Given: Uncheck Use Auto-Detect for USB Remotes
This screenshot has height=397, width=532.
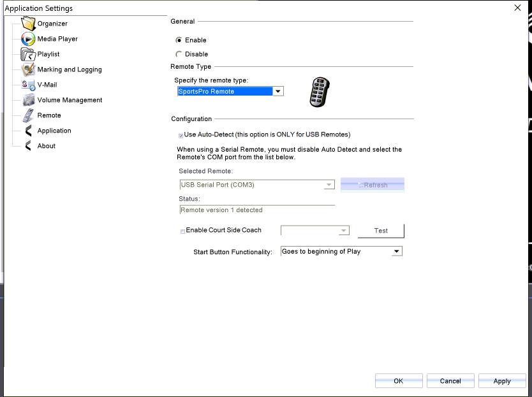Looking at the screenshot, I should click(181, 134).
